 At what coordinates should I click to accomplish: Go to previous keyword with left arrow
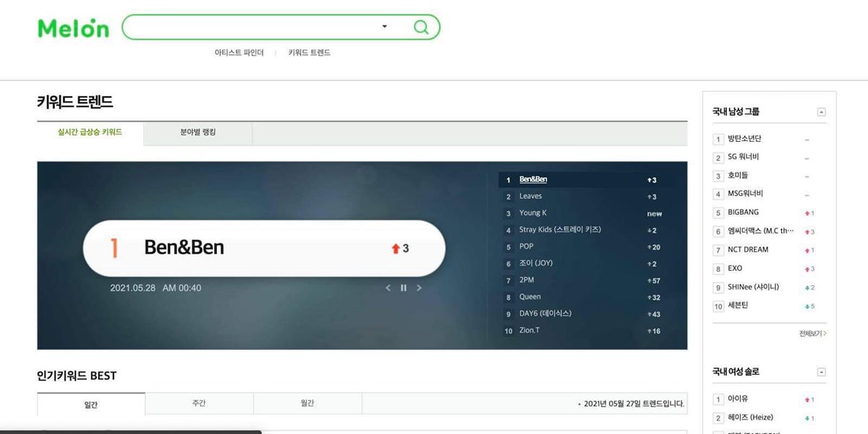point(388,288)
